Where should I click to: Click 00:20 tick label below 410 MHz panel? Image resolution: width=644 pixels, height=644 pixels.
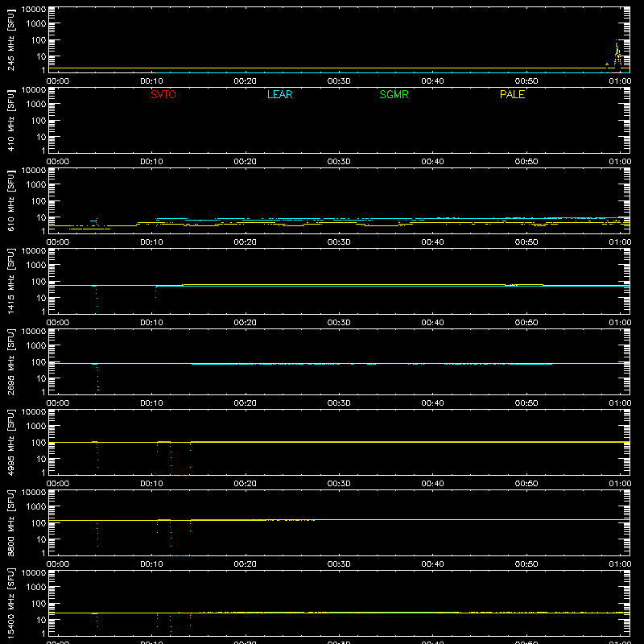246,162
